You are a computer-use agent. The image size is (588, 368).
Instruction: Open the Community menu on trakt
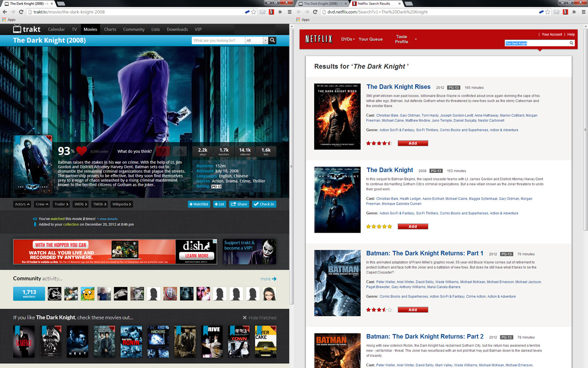pyautogui.click(x=134, y=29)
